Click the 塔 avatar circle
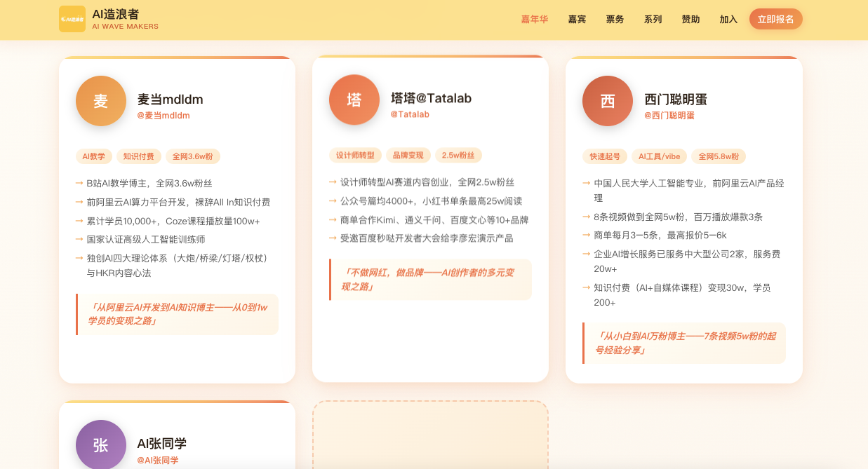 pyautogui.click(x=354, y=100)
